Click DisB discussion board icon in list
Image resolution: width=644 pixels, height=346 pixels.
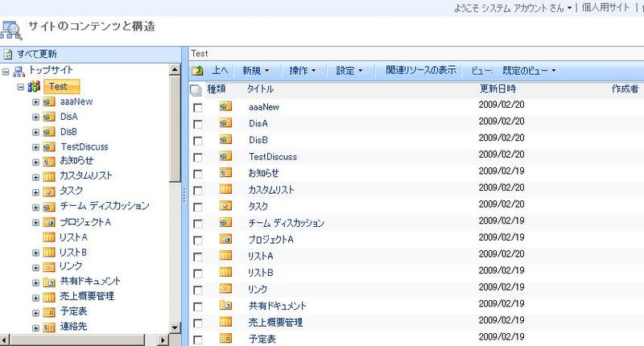coord(225,139)
